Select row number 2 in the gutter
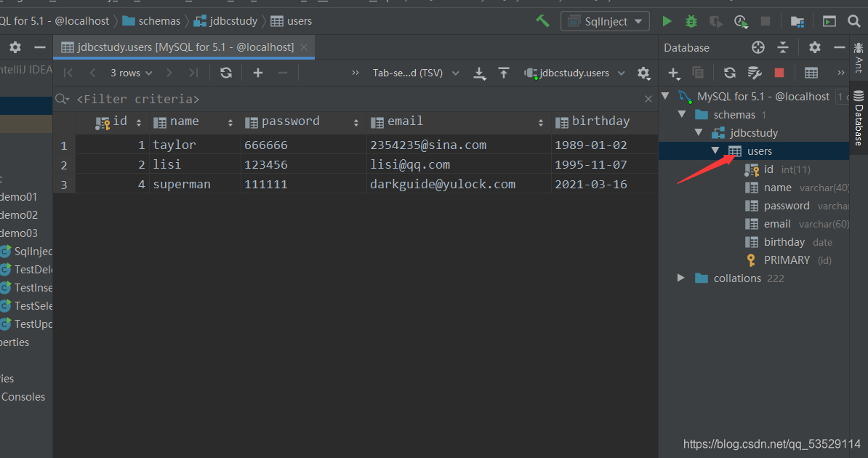 click(64, 165)
